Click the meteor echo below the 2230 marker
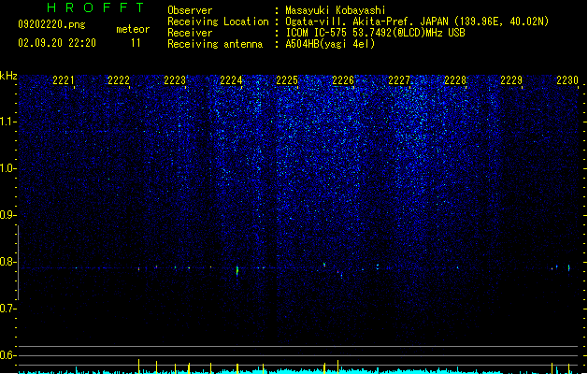 569,267
